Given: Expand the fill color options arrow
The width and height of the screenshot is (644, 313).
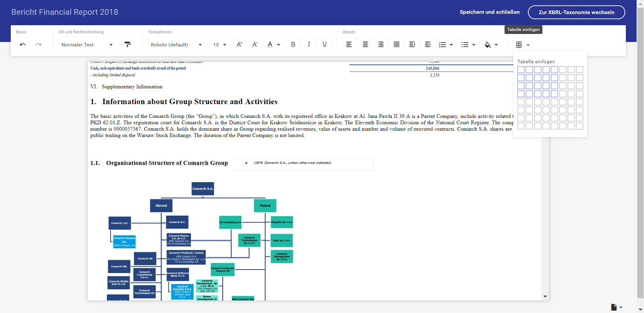Looking at the screenshot, I should click(496, 45).
